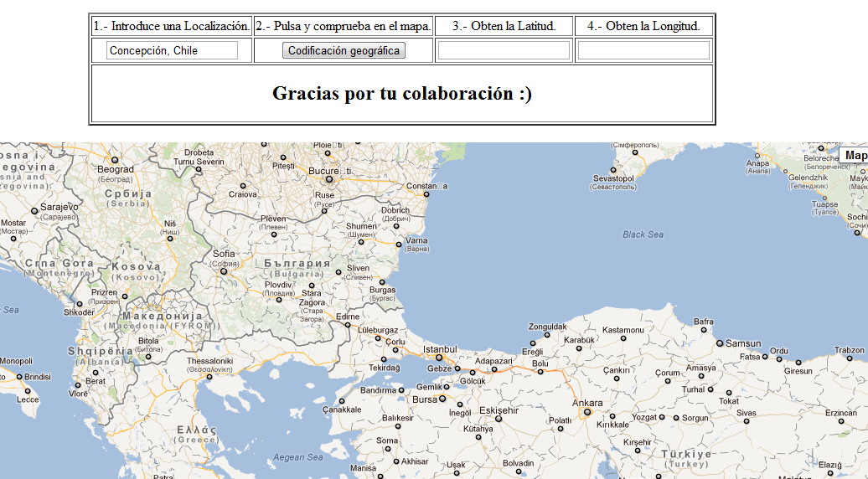
Task: Click the 'Aegean Sea' label on map
Action: (x=298, y=457)
